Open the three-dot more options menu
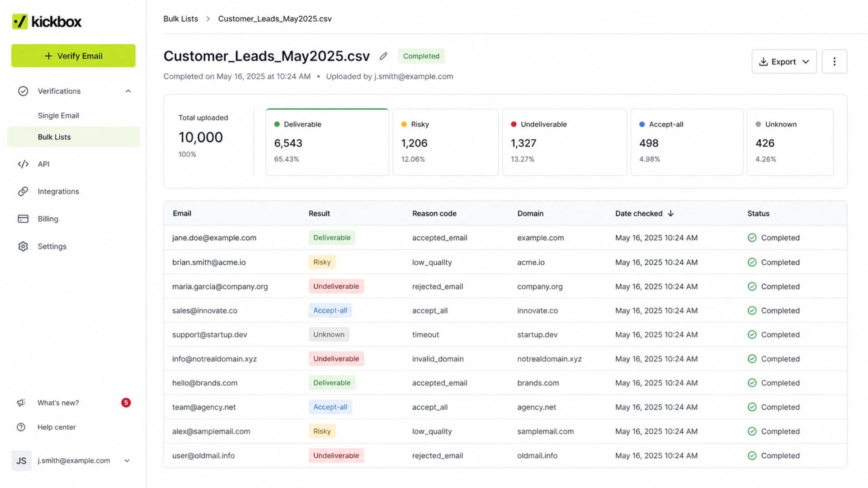This screenshot has width=868, height=488. click(x=834, y=61)
